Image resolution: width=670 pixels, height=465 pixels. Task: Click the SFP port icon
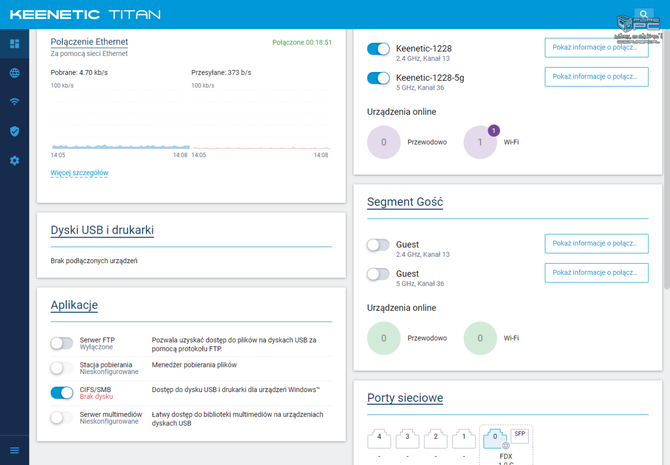point(520,436)
